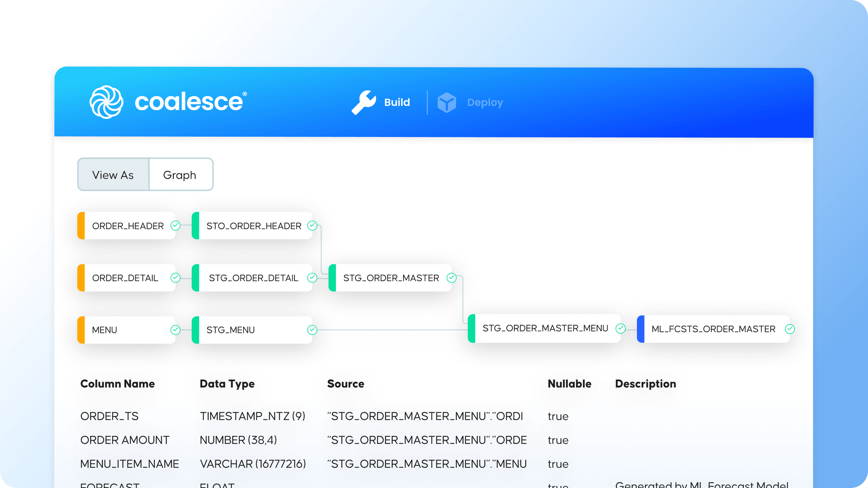Click the checkmark on STG_ORDER_MASTER_MENU node
The image size is (868, 488).
620,328
